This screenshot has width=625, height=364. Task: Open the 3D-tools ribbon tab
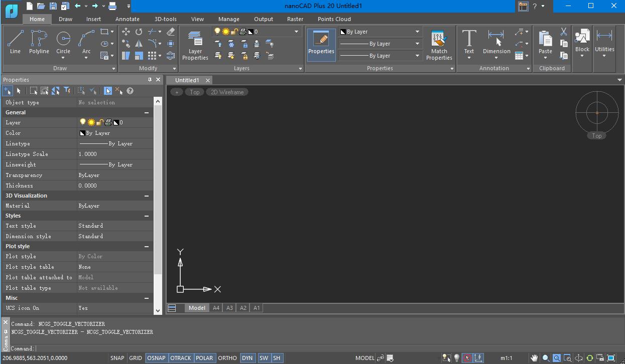165,19
